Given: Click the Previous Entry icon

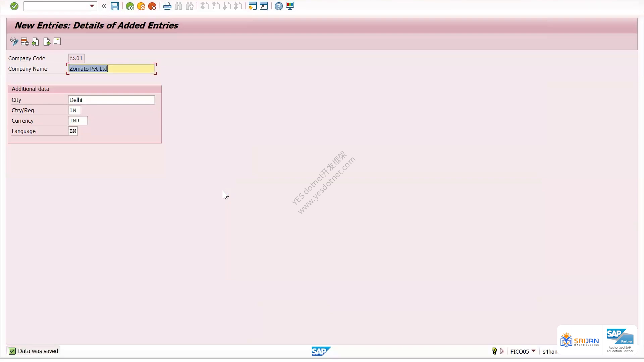Looking at the screenshot, I should pyautogui.click(x=36, y=42).
